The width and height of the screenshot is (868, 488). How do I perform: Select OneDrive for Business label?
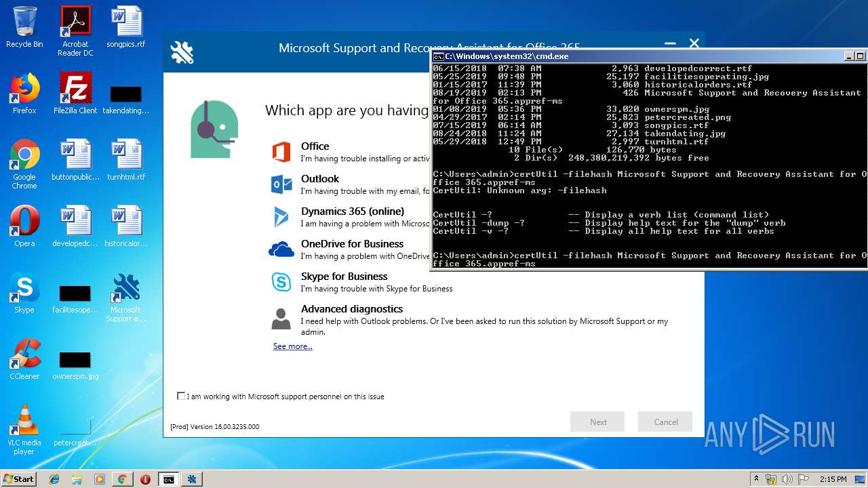tap(353, 244)
